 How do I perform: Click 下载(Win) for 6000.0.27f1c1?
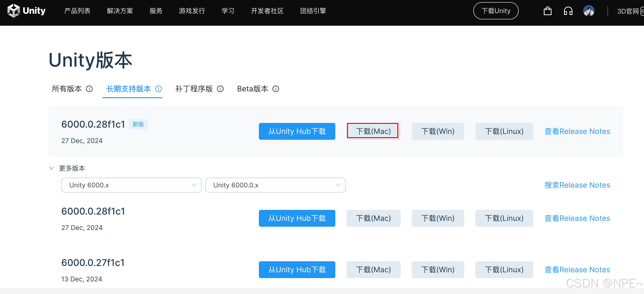(438, 270)
